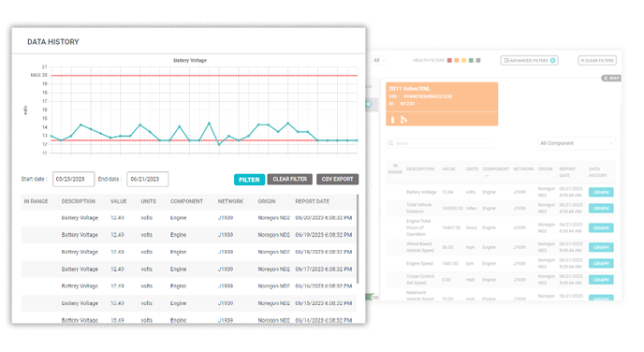Select the 06/19/2023 6:08:32 PM history row
This screenshot has height=352, width=644.
189,235
